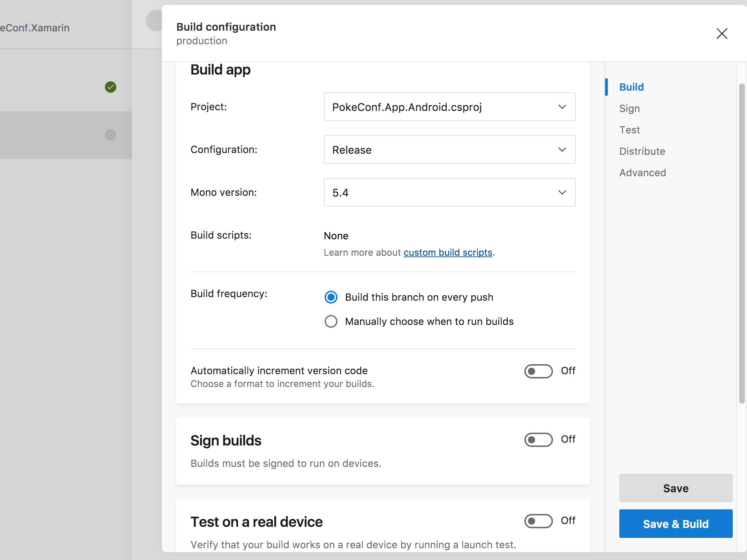This screenshot has width=747, height=560.
Task: Open the custom build scripts link
Action: tap(448, 253)
